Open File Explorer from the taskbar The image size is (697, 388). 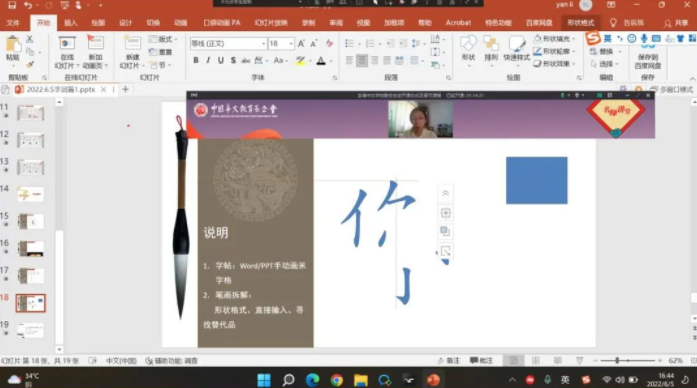click(x=361, y=380)
